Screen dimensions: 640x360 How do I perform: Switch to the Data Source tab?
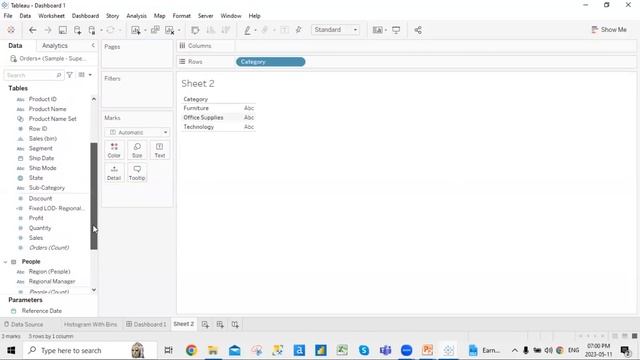[x=23, y=324]
